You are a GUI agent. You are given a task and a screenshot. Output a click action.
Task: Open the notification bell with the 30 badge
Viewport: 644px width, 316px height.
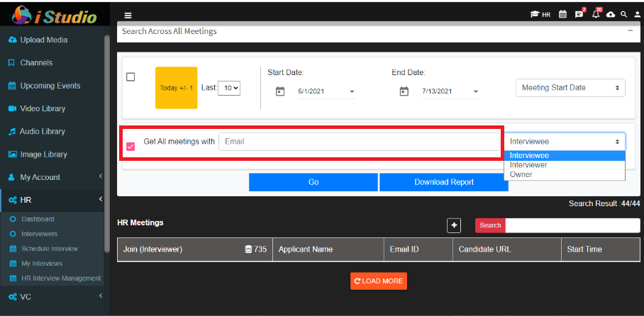click(x=596, y=13)
